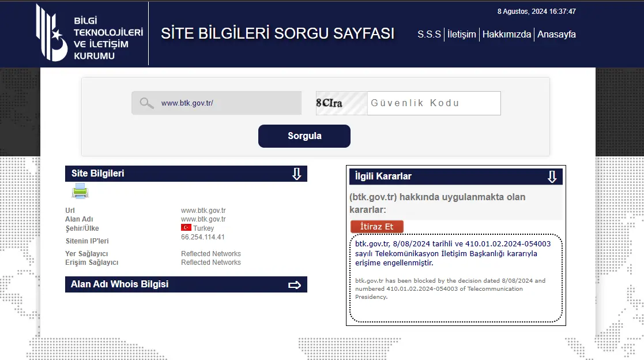
Task: Click the Alan Adı label in site info
Action: tap(79, 219)
